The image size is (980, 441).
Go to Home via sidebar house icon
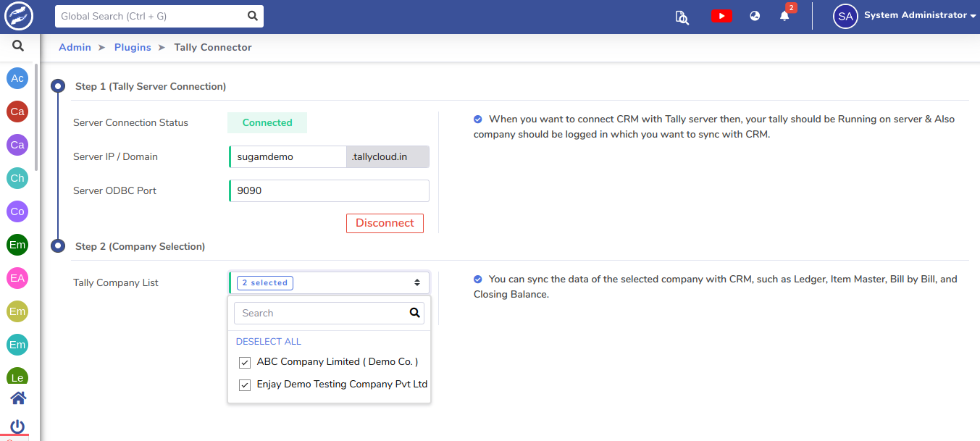click(18, 398)
